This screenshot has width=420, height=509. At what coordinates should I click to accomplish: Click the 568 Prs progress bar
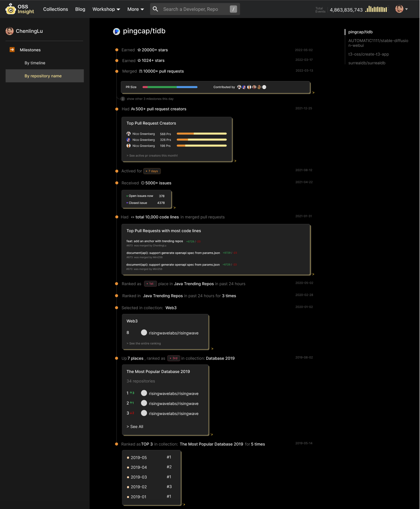click(x=202, y=134)
